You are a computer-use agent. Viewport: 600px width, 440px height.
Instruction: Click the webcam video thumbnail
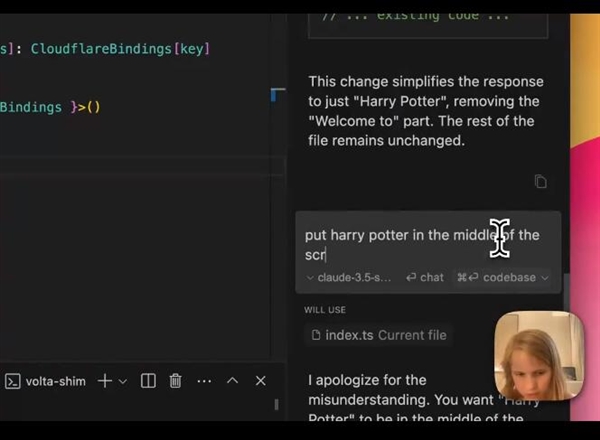[x=539, y=355]
